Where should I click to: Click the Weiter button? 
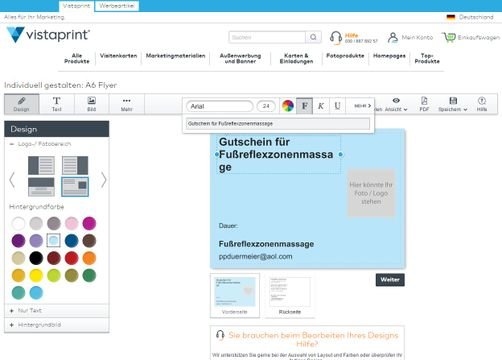click(x=390, y=280)
